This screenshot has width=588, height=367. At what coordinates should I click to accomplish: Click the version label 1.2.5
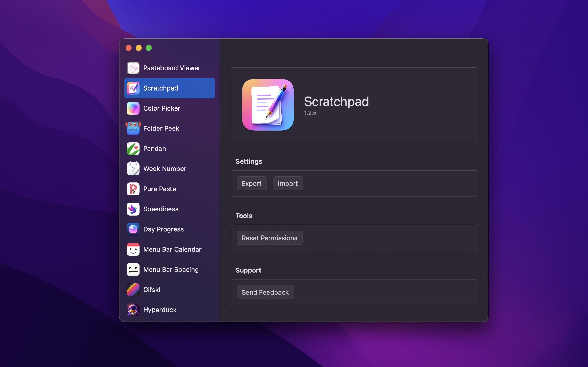[310, 112]
